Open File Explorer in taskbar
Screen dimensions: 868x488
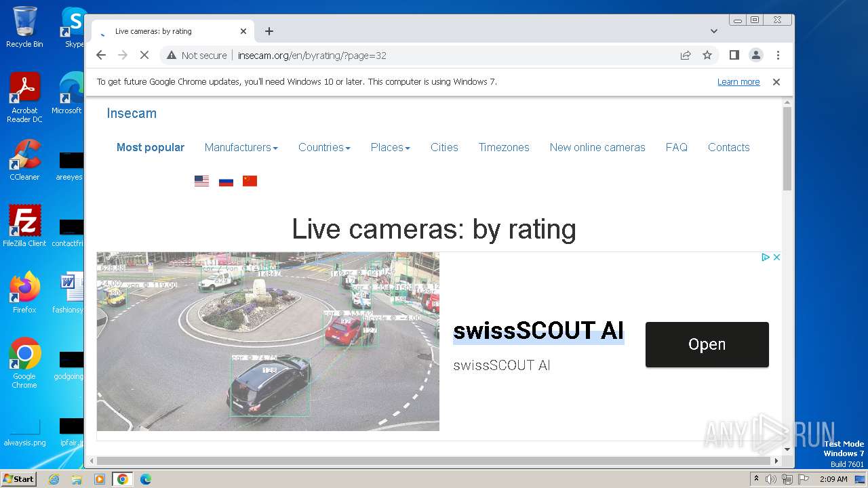(x=77, y=479)
